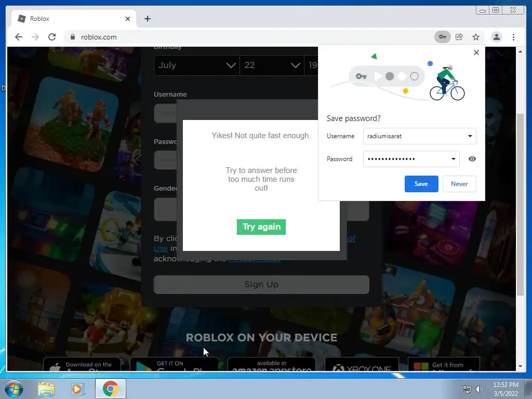Click the Get it on Google Play badge

(x=175, y=364)
